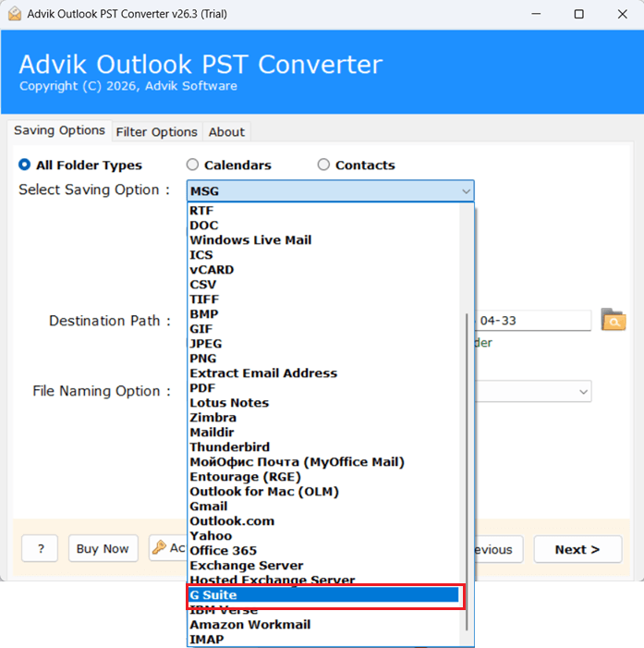Select the Calendars radio button

click(192, 165)
